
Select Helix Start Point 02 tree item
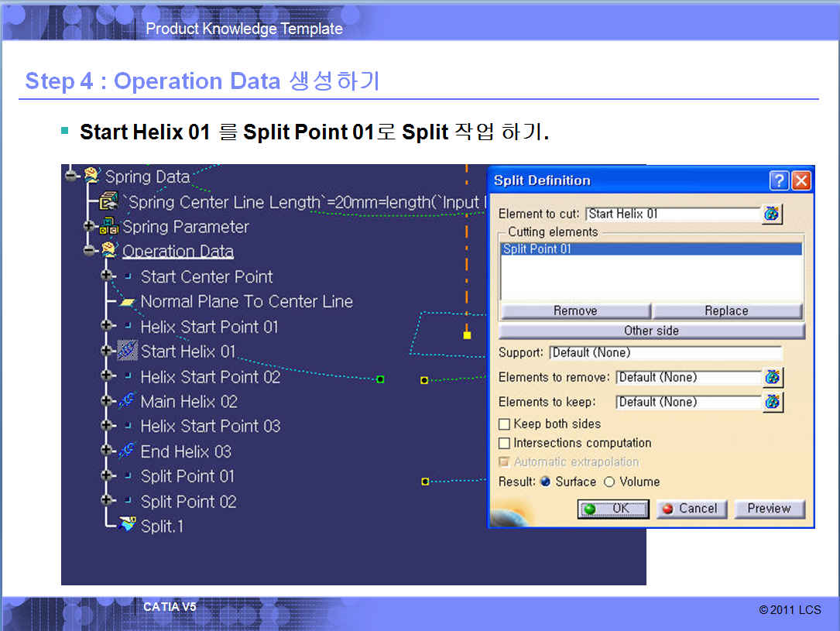coord(210,377)
